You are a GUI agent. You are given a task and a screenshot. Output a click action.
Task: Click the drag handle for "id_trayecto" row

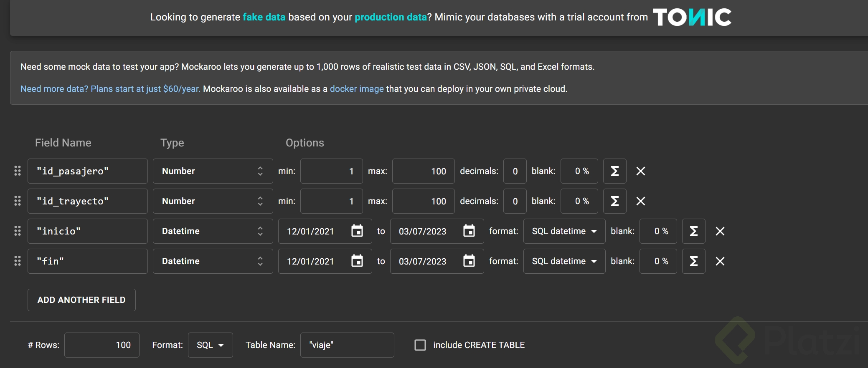pos(18,201)
